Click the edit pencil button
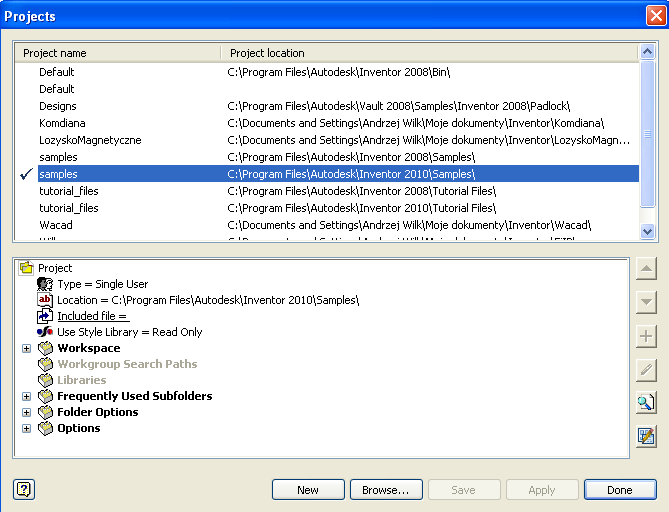This screenshot has width=669, height=512. coord(646,369)
